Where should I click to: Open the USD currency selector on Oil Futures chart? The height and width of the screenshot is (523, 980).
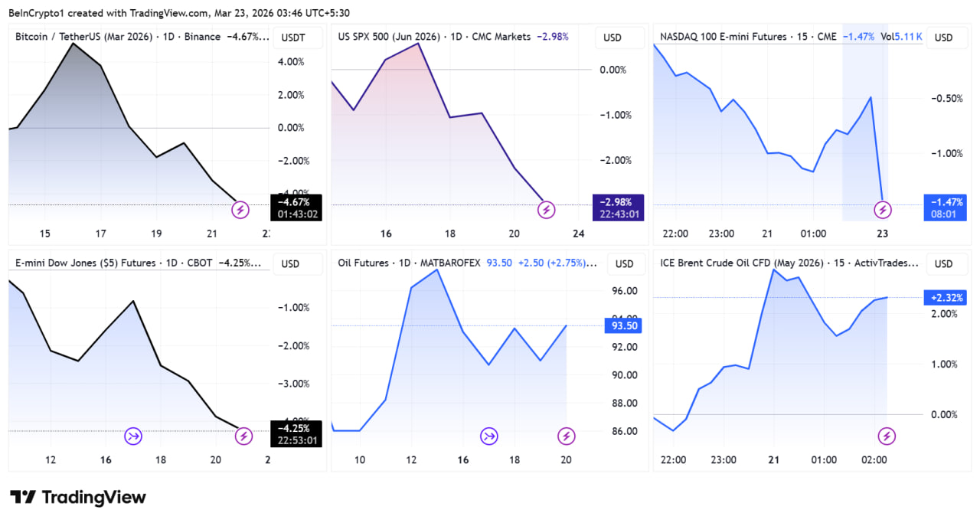click(624, 264)
